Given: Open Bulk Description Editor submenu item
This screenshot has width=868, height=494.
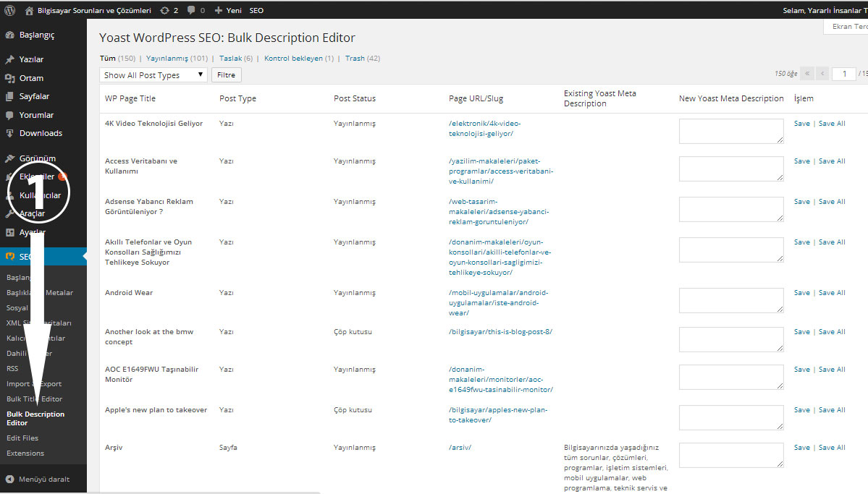Looking at the screenshot, I should pyautogui.click(x=35, y=418).
